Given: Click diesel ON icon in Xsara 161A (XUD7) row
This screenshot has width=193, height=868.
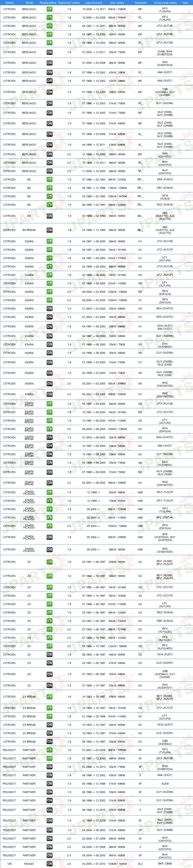Looking at the screenshot, I should [49, 326].
